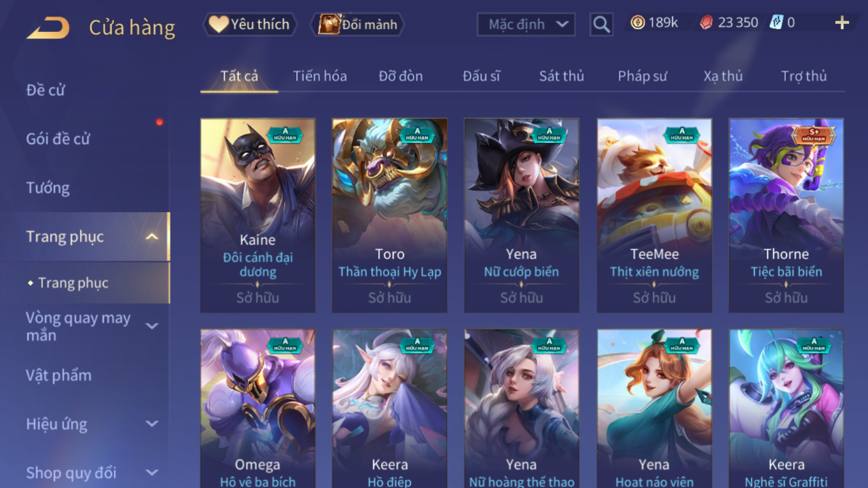Switch to the Pháp sư tab
Viewport: 868px width, 488px height.
click(642, 76)
